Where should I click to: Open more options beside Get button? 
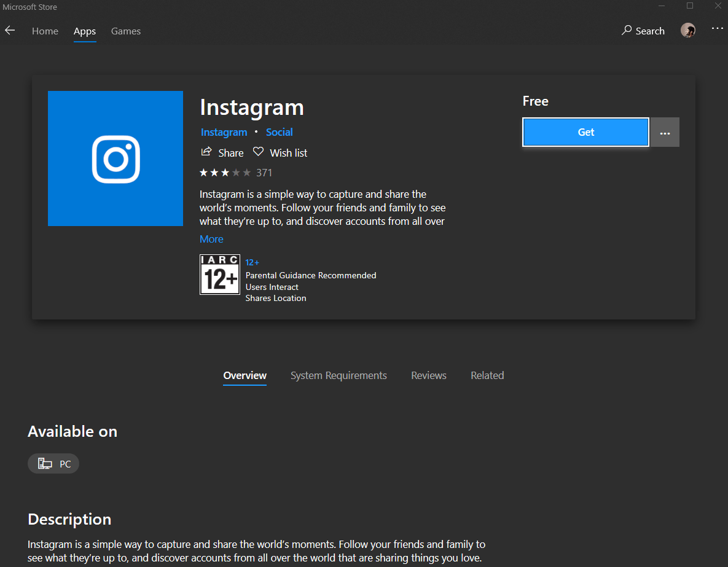pos(665,133)
